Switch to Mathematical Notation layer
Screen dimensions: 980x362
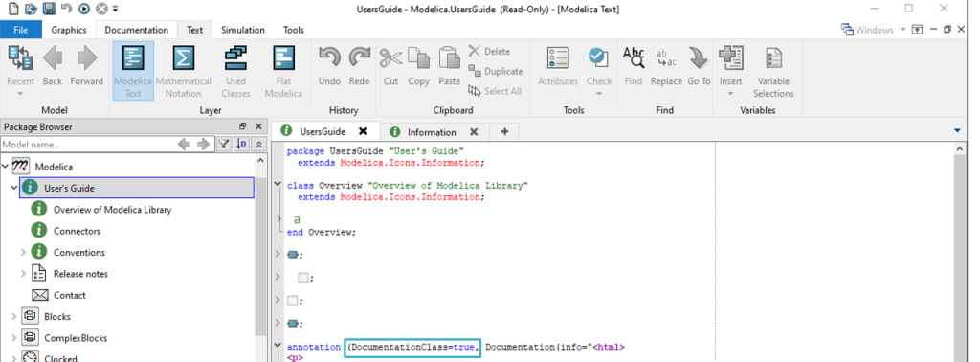[x=183, y=71]
